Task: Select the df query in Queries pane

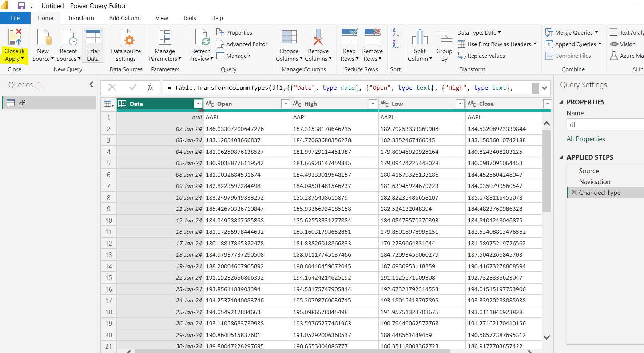Action: [x=22, y=103]
